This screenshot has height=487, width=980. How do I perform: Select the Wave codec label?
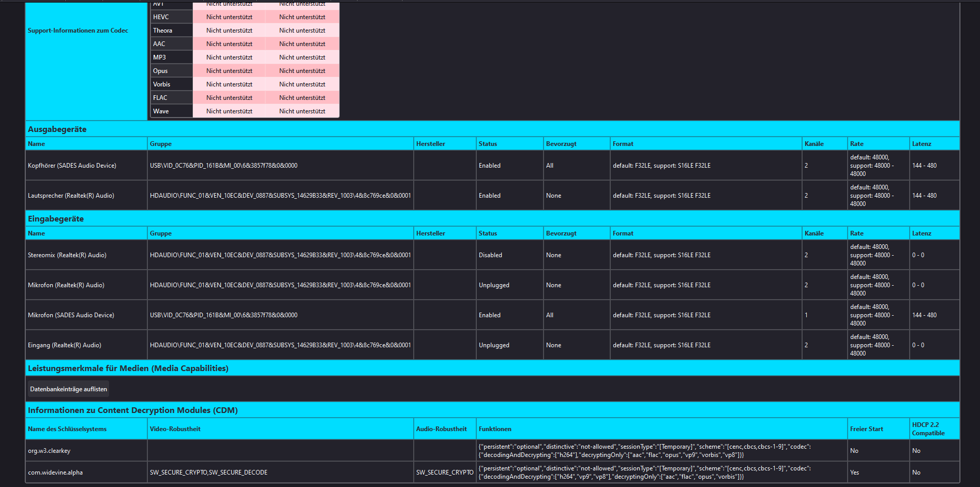click(161, 111)
